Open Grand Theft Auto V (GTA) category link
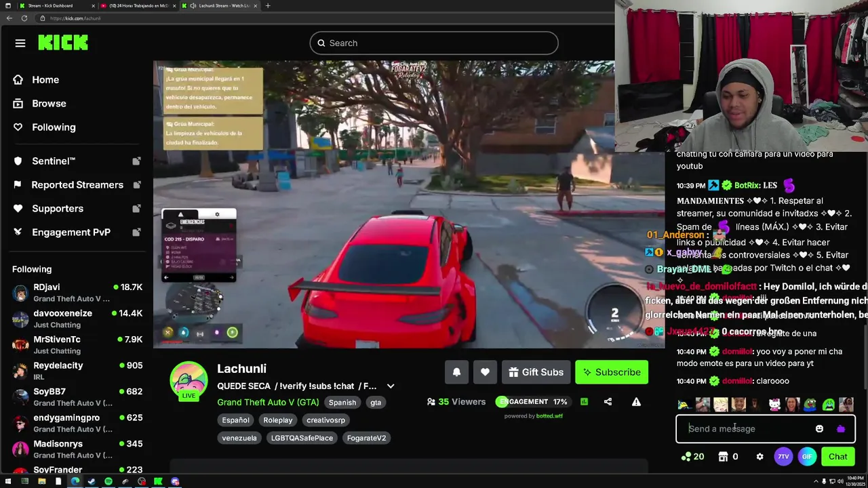This screenshot has height=488, width=868. point(268,402)
